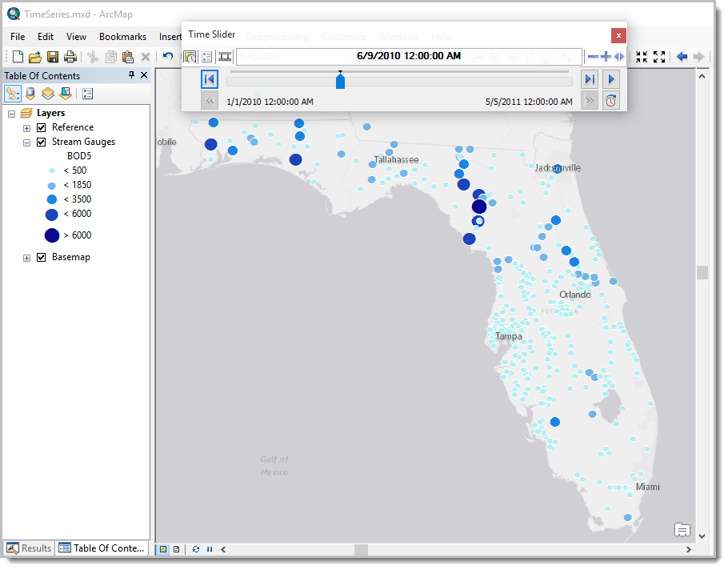Refresh the map view
The height and width of the screenshot is (570, 728).
[x=196, y=549]
